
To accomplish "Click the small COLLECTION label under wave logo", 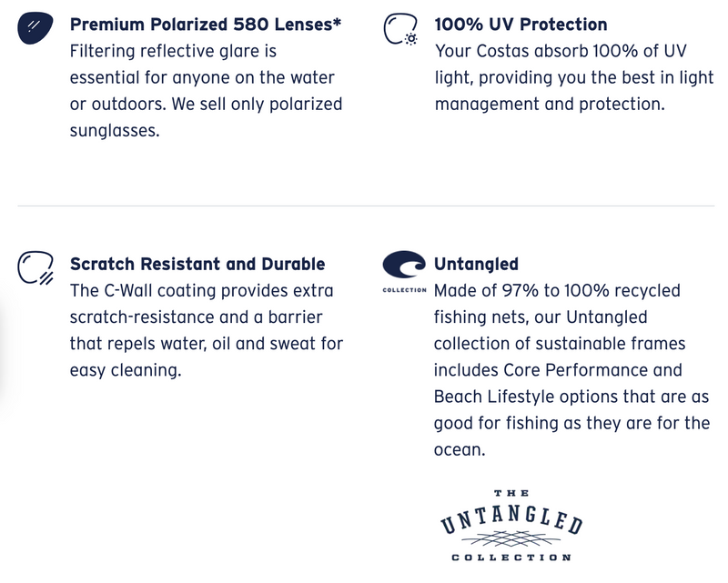I will (x=404, y=290).
